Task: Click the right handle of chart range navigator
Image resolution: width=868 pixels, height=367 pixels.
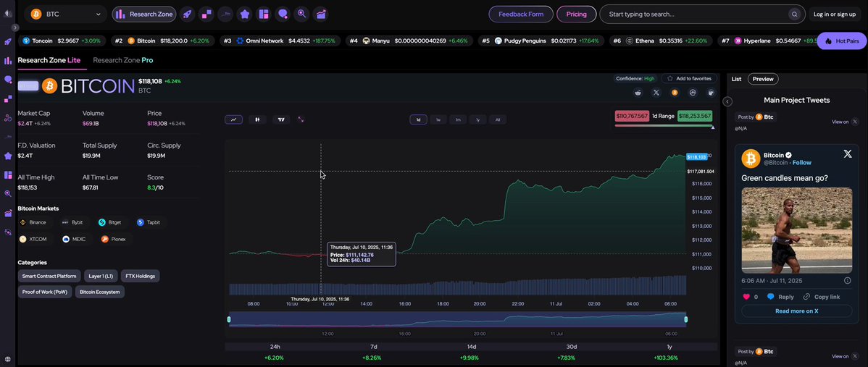Action: (686, 319)
